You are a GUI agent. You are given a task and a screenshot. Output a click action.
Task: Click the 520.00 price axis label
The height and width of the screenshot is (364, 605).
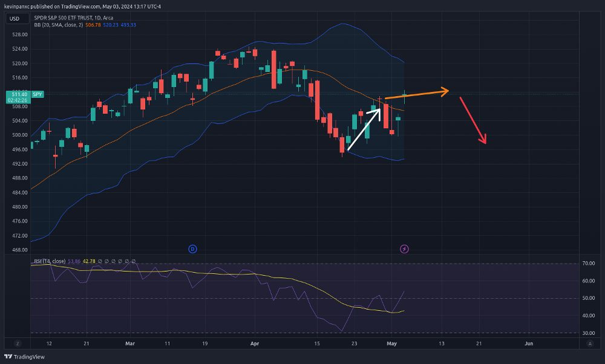(20, 63)
